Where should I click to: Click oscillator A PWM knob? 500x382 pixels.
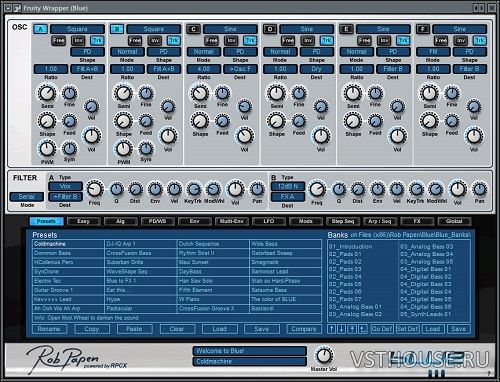(x=47, y=149)
